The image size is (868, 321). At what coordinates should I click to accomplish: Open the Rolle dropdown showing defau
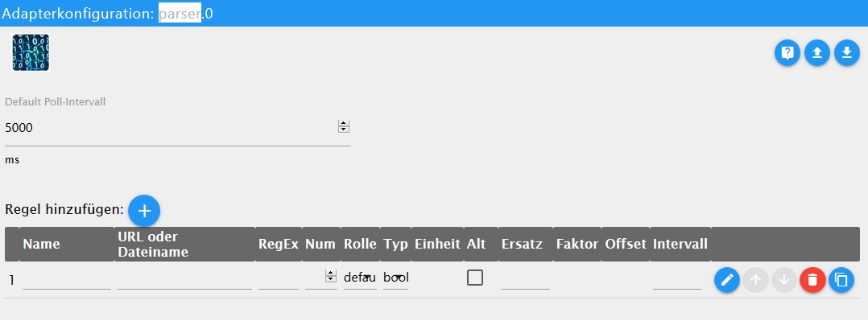360,278
